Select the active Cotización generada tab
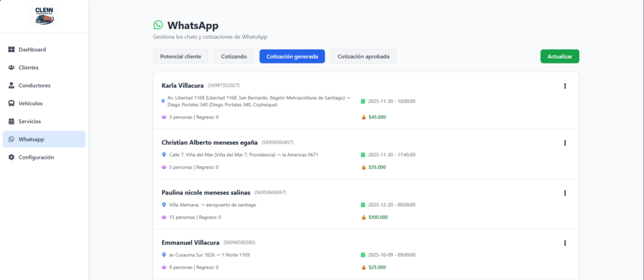 tap(292, 57)
